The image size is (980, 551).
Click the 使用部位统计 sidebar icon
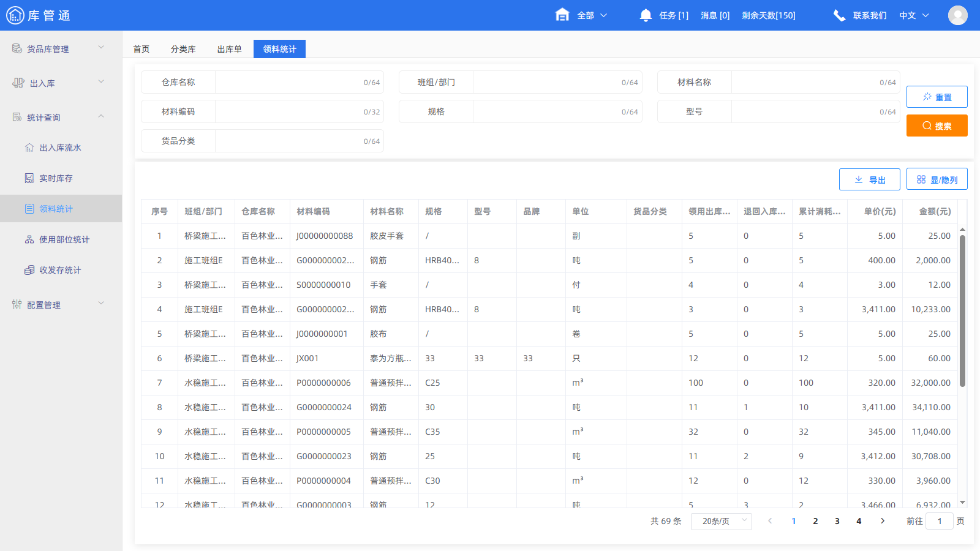pos(29,239)
